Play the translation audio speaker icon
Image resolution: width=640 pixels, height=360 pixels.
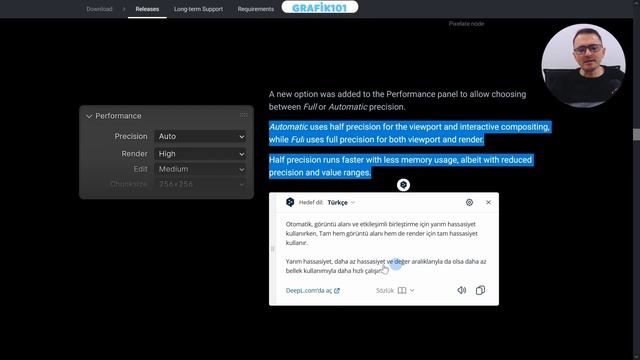[462, 290]
